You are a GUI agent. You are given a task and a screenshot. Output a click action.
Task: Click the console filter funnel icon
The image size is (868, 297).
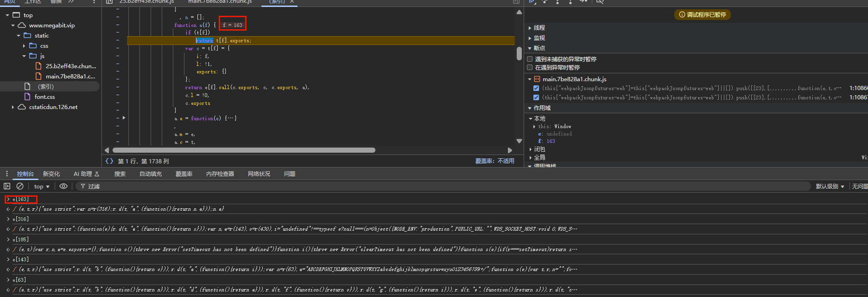(x=83, y=186)
